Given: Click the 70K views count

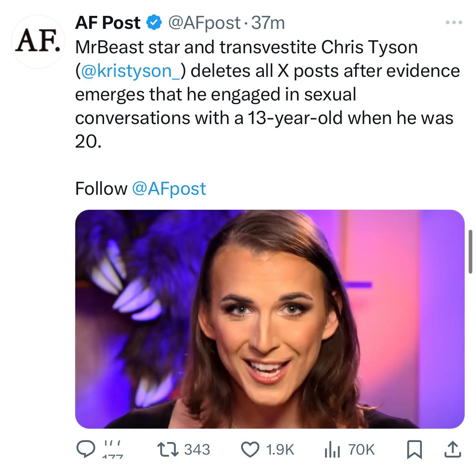Looking at the screenshot, I should [x=361, y=449].
